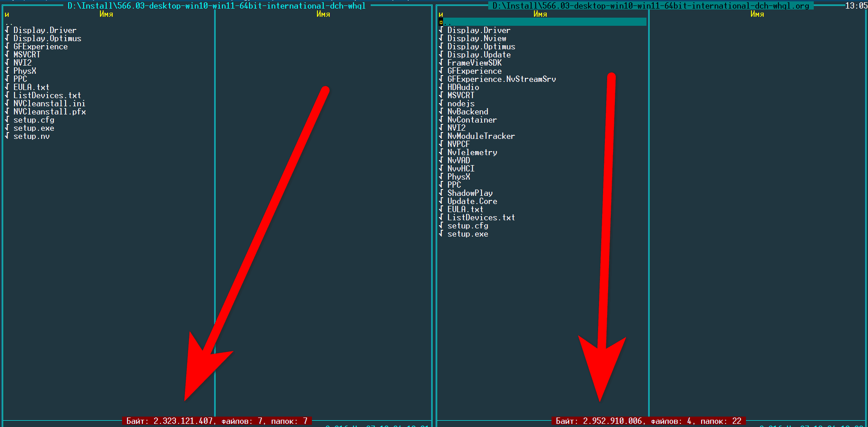Go to parent directory in left panel
This screenshot has height=427, width=868.
9,22
